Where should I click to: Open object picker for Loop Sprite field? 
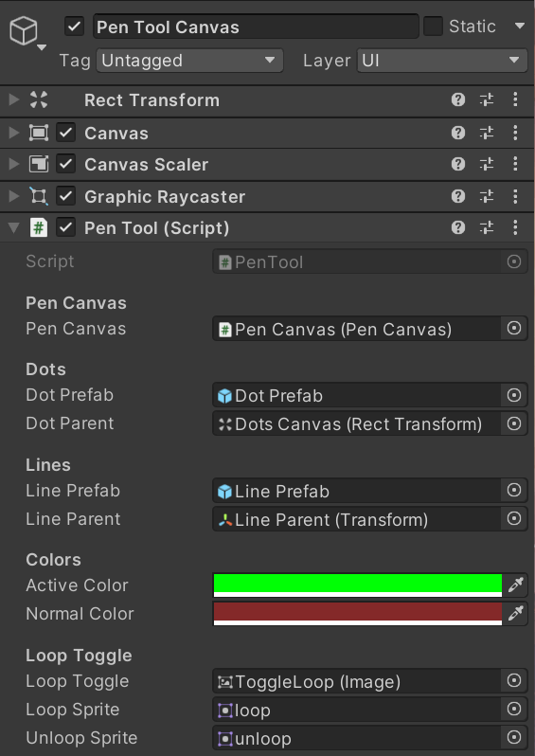coord(514,709)
